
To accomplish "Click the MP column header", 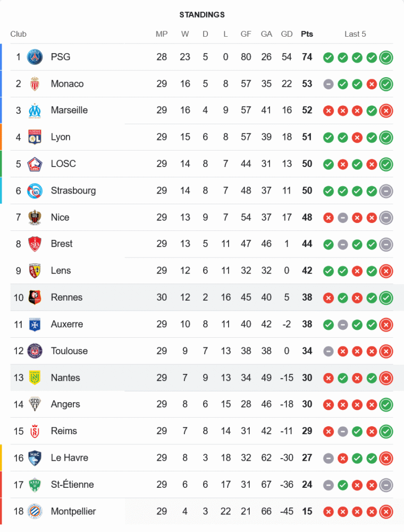I will coord(162,34).
